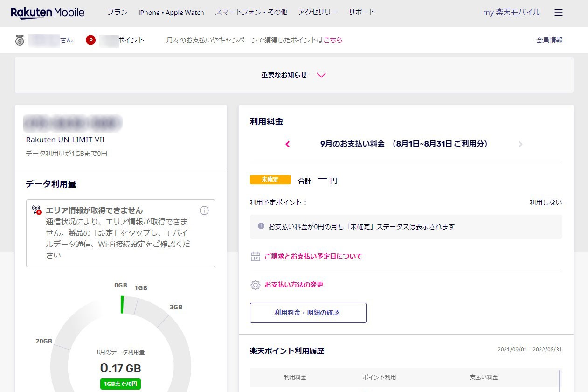
Task: Go to previous billing month
Action: click(x=287, y=144)
